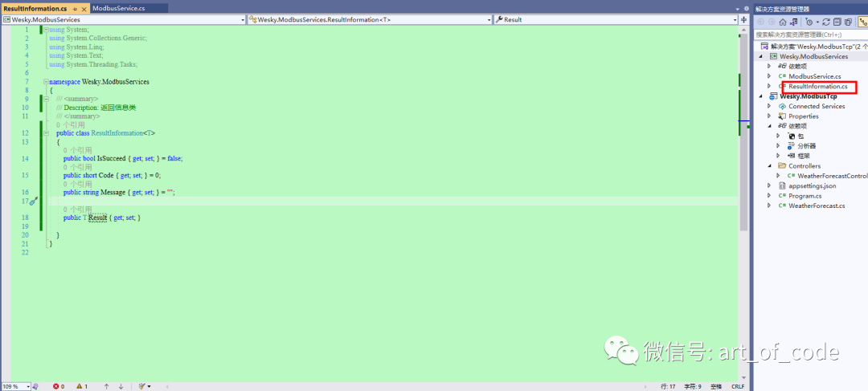Click the switch views Visual Studio icon
Screen dimensions: 868x391
[794, 22]
